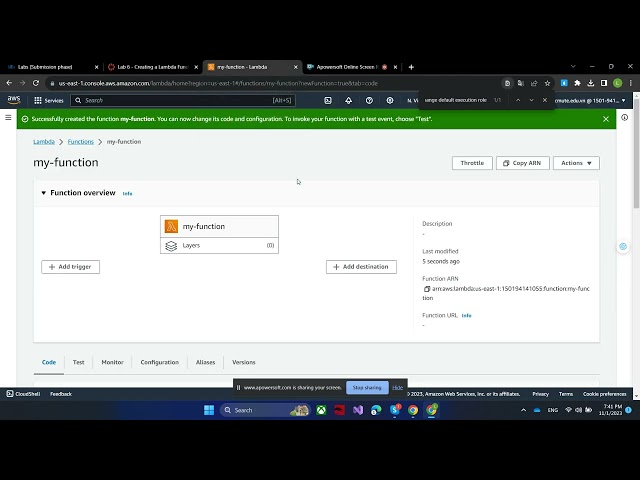Switch to the Lab 6 browser tab
The width and height of the screenshot is (640, 480).
point(153,67)
